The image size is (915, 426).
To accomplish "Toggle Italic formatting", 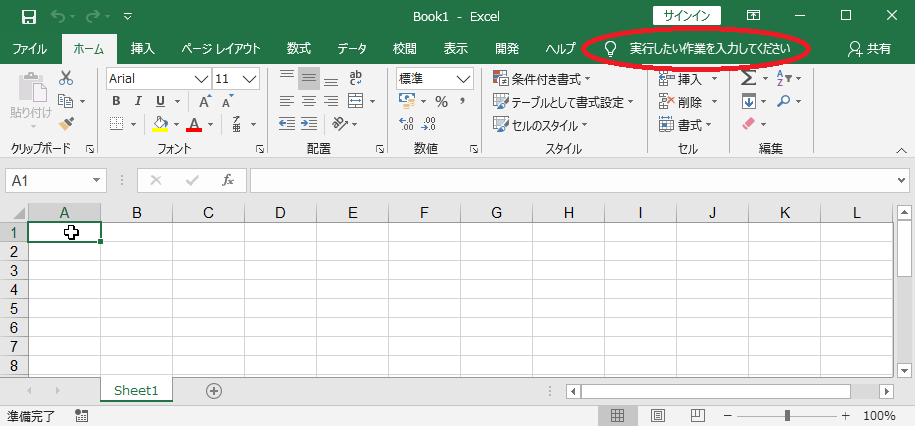I will 139,101.
